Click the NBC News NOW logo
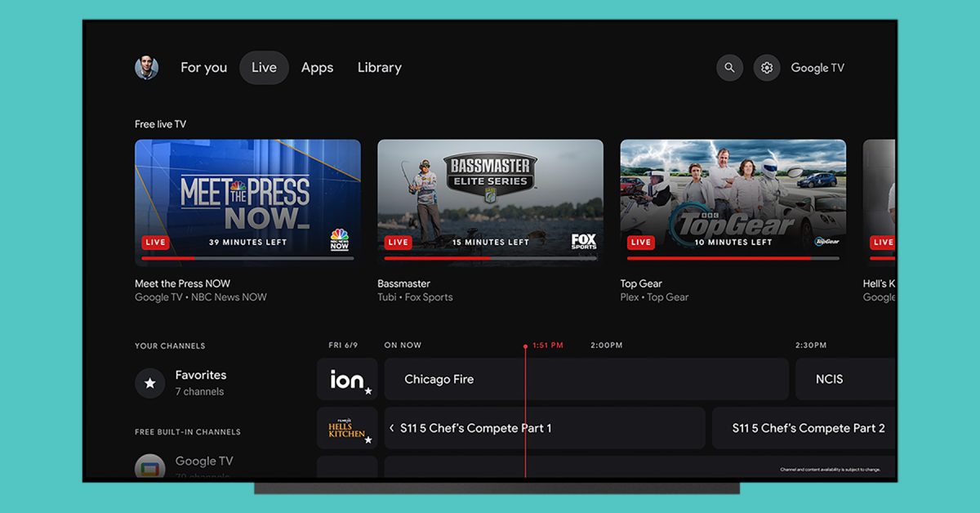The width and height of the screenshot is (980, 513). [340, 239]
